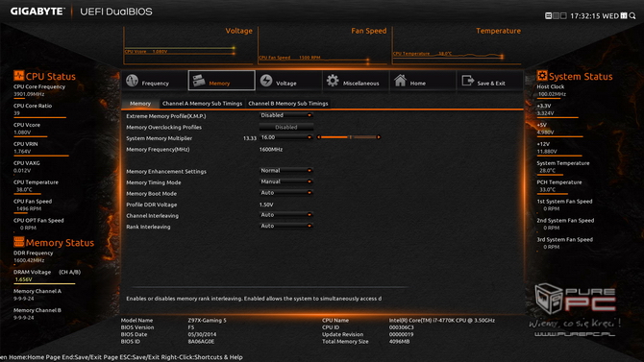Click the System Temperature 28.0°C reading
This screenshot has width=644, height=362.
[x=548, y=170]
